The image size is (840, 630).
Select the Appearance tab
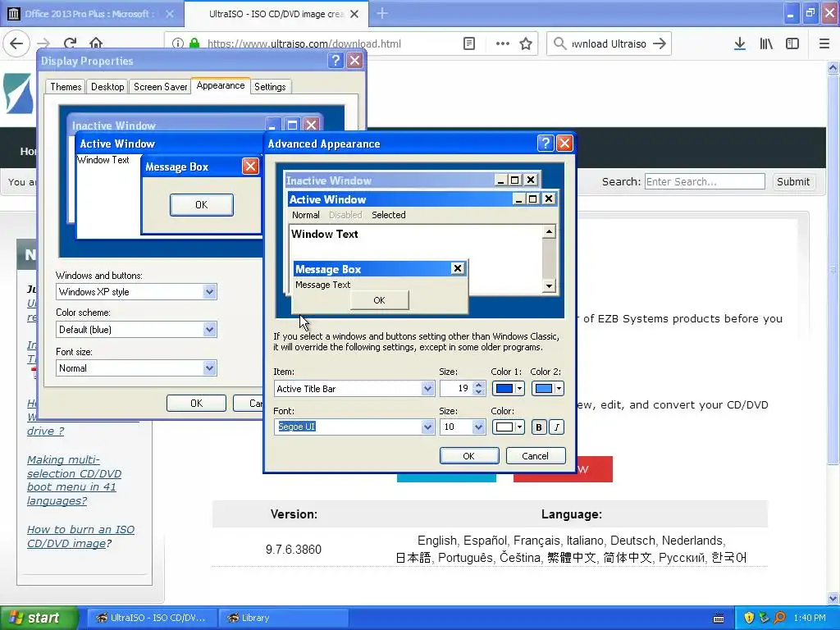pyautogui.click(x=220, y=85)
